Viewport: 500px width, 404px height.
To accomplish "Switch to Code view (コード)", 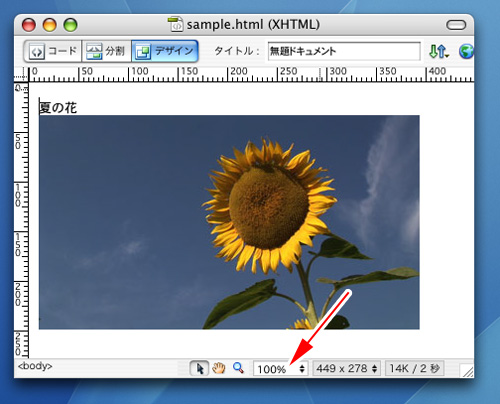I will click(53, 51).
